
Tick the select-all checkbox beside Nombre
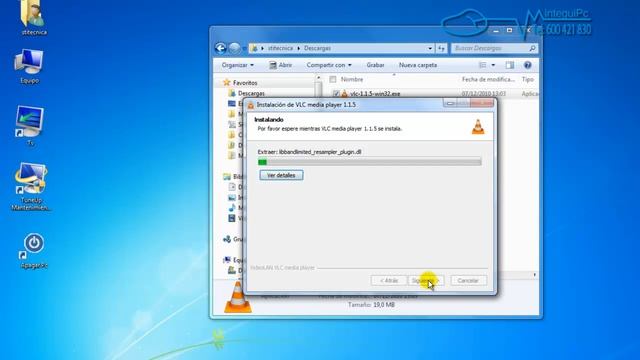(x=333, y=79)
